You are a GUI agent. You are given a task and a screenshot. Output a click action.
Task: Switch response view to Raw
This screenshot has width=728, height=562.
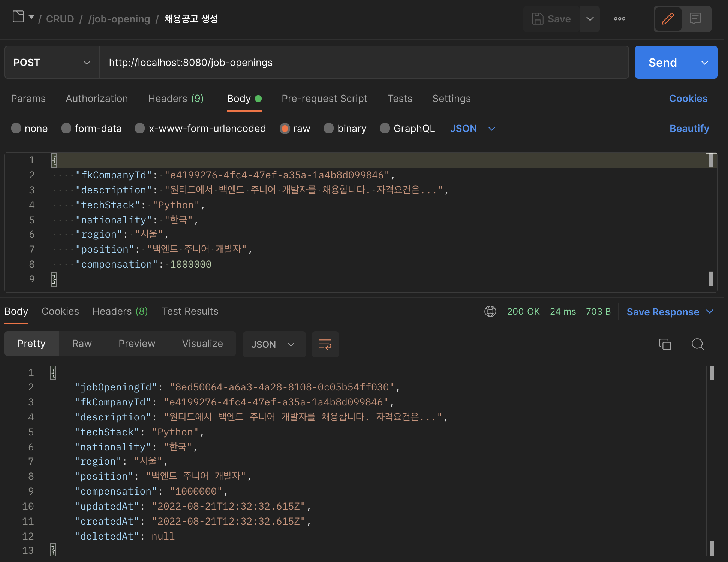click(82, 344)
